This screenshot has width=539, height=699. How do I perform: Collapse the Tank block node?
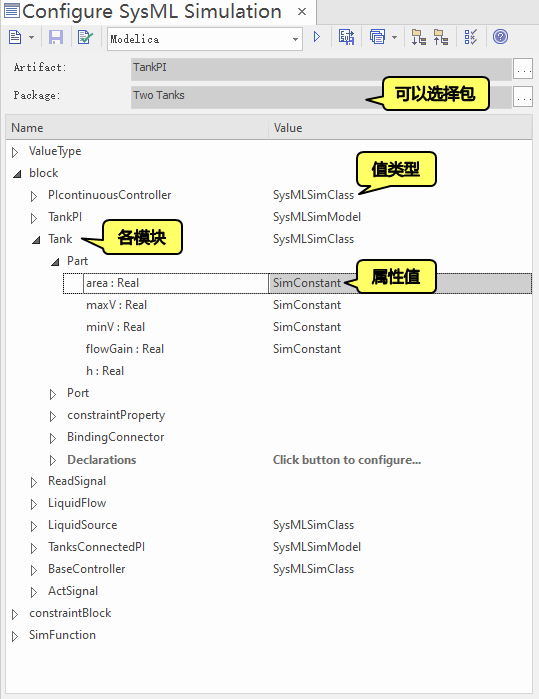point(36,240)
